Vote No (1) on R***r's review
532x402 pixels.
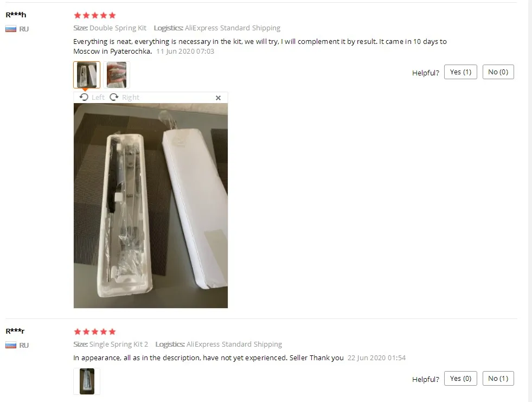click(498, 378)
